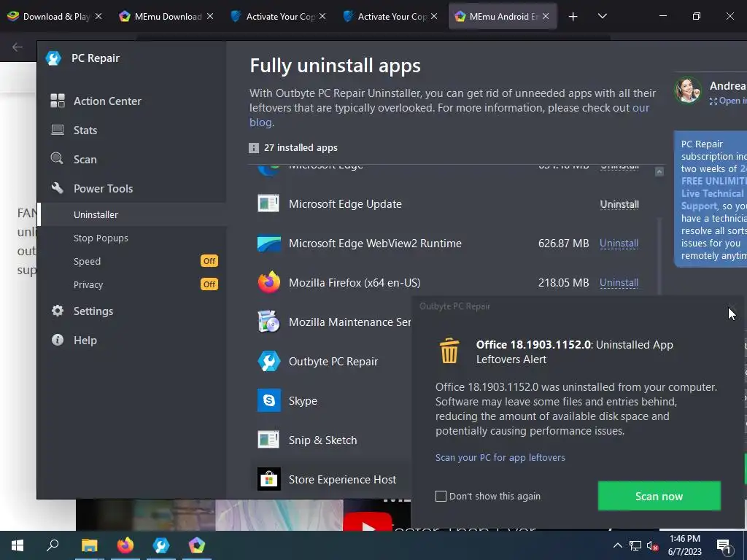The height and width of the screenshot is (560, 747).
Task: Open the Stats section
Action: coord(85,130)
